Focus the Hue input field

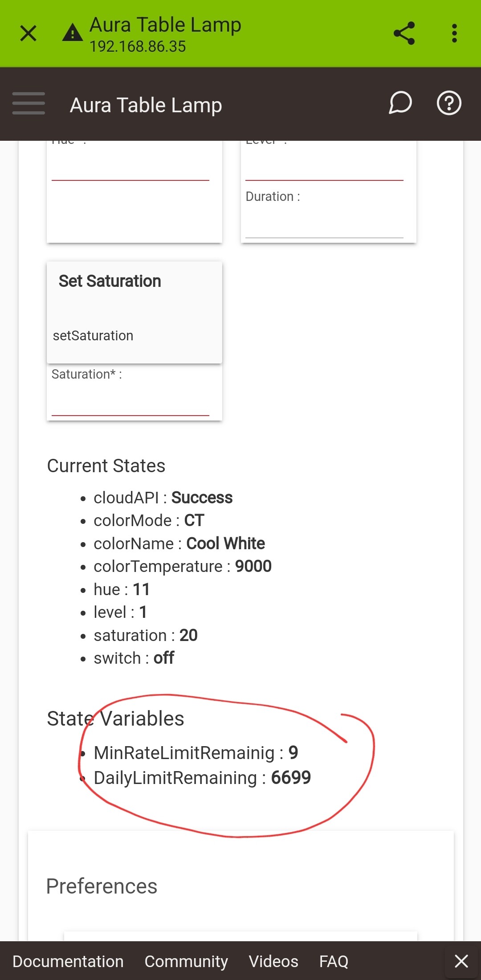point(130,166)
